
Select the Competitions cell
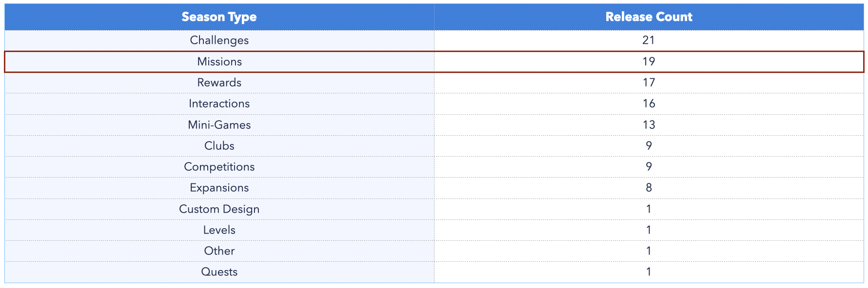pyautogui.click(x=219, y=167)
